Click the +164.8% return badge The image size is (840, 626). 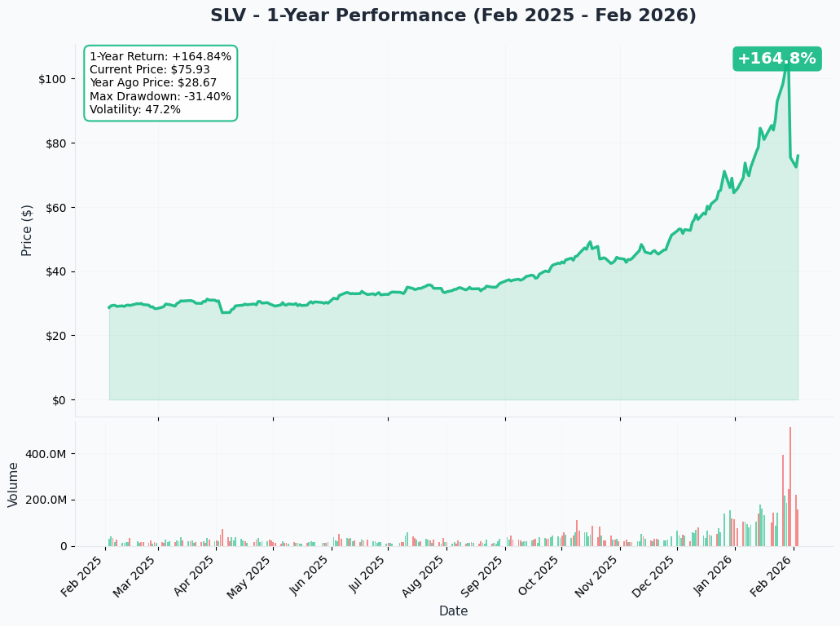(776, 59)
